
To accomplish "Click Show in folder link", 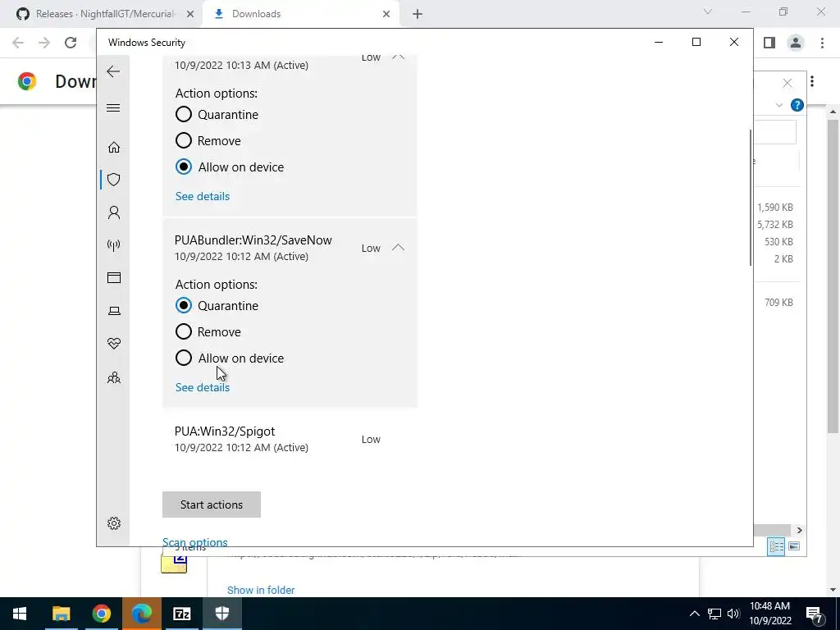I will (x=261, y=590).
